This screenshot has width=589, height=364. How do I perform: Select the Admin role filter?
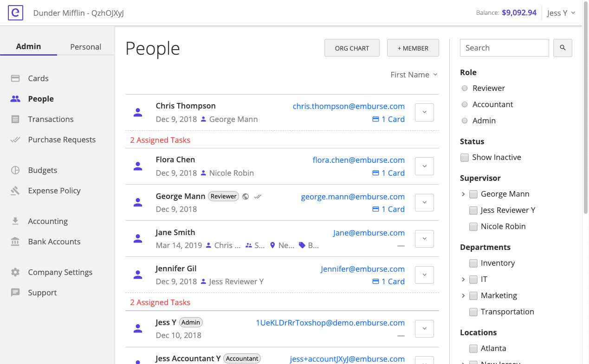[465, 121]
